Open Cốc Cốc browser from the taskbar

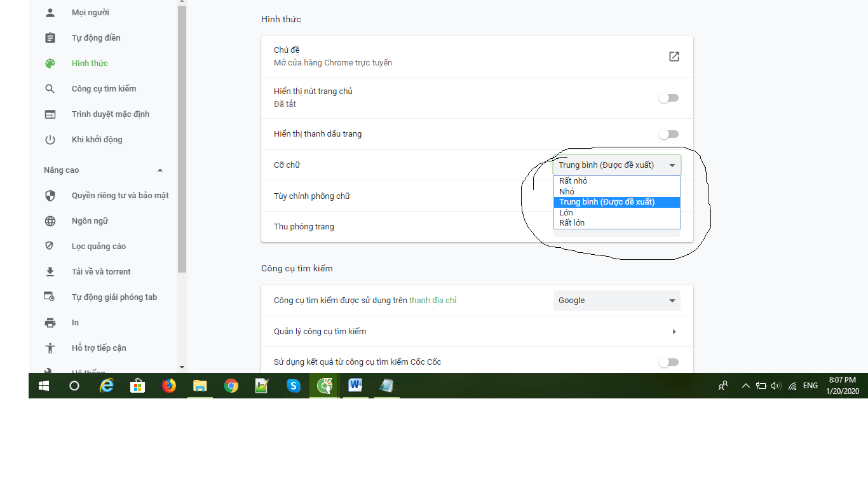325,386
